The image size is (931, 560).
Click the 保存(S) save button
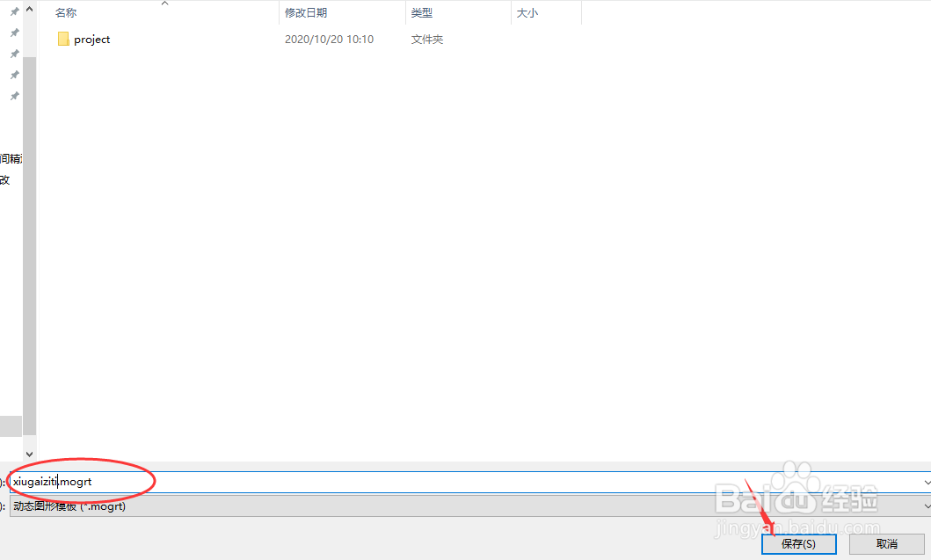pos(798,543)
